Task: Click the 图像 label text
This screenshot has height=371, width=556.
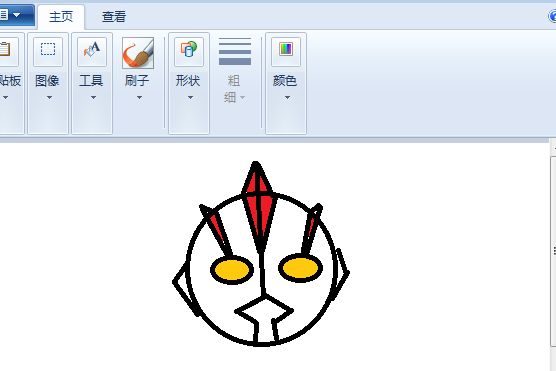Action: (x=47, y=81)
